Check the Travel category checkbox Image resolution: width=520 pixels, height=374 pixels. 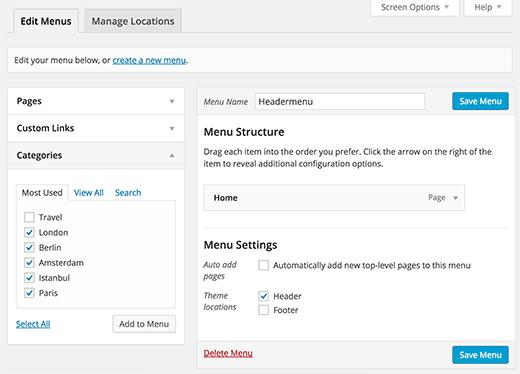(x=29, y=217)
